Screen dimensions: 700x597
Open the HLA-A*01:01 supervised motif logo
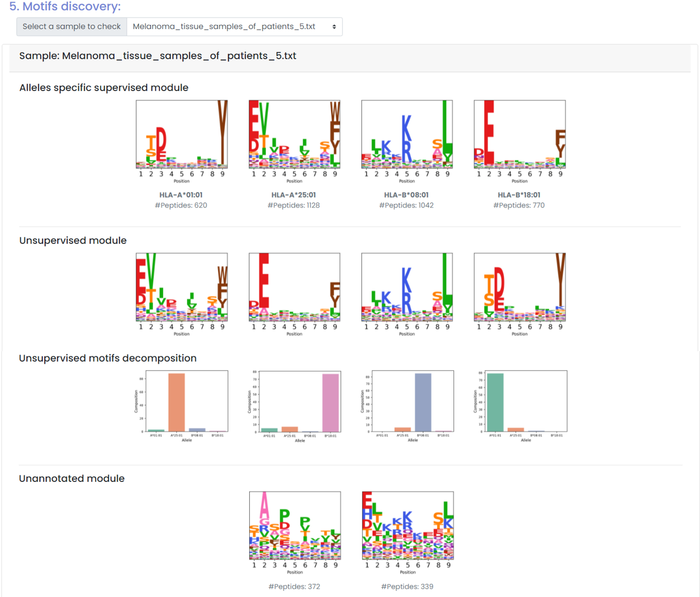click(x=182, y=135)
